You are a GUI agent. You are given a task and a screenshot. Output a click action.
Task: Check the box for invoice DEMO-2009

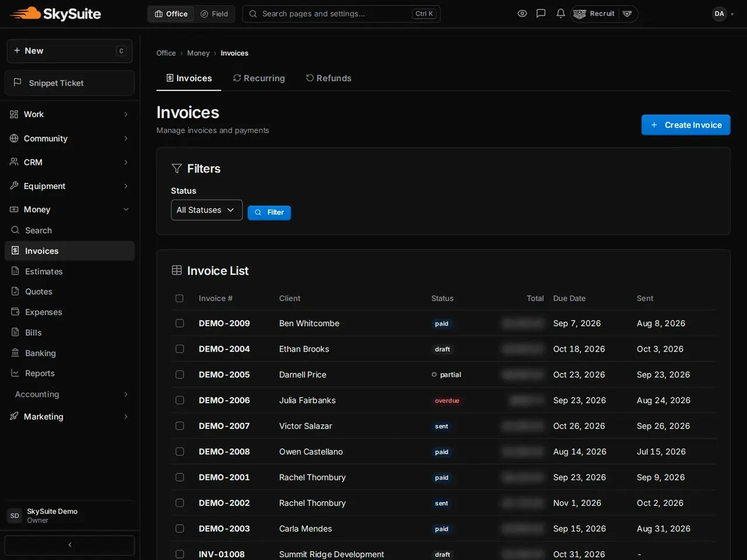(x=180, y=323)
